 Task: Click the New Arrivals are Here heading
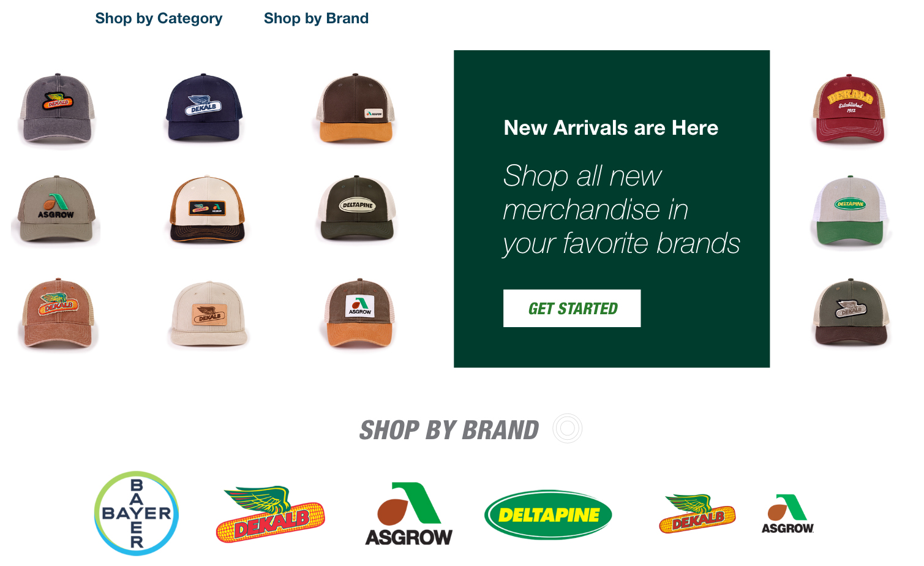(x=610, y=128)
